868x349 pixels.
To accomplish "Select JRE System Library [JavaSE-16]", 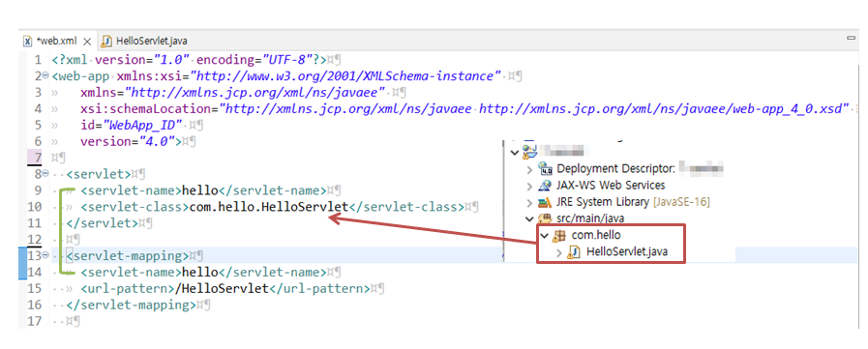I will coord(633,202).
